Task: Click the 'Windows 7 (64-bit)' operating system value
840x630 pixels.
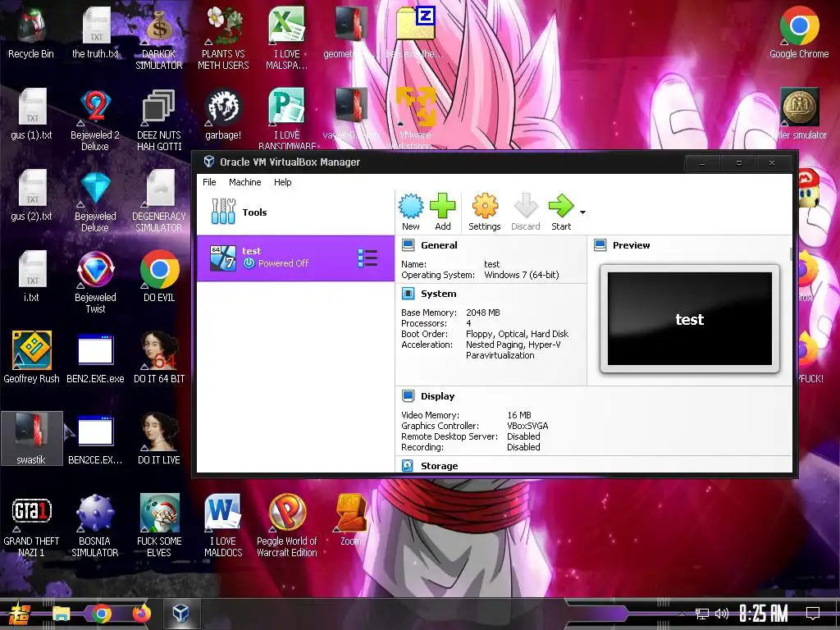Action: pos(521,275)
